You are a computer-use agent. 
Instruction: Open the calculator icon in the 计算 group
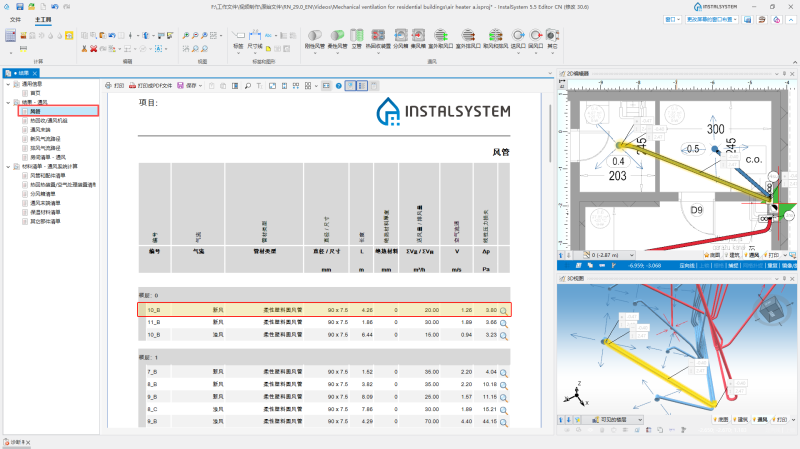coord(10,35)
